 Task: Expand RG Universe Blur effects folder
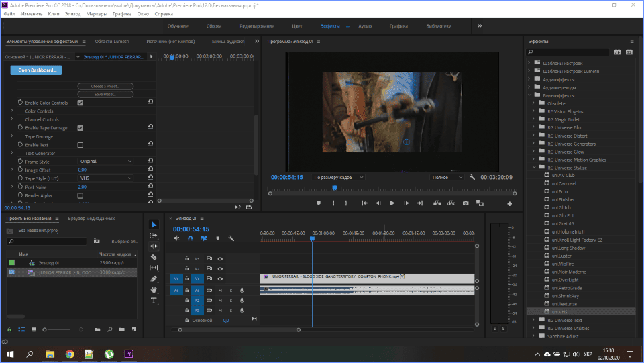pos(533,127)
